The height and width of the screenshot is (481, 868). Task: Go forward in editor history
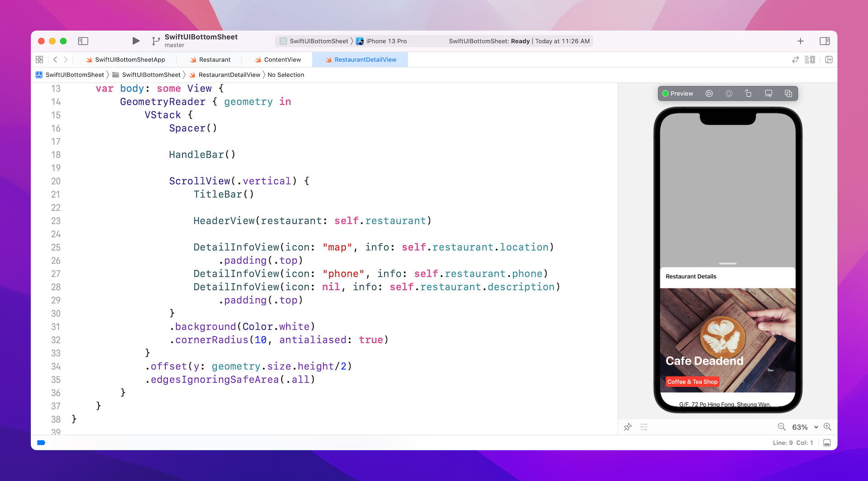[x=66, y=60]
